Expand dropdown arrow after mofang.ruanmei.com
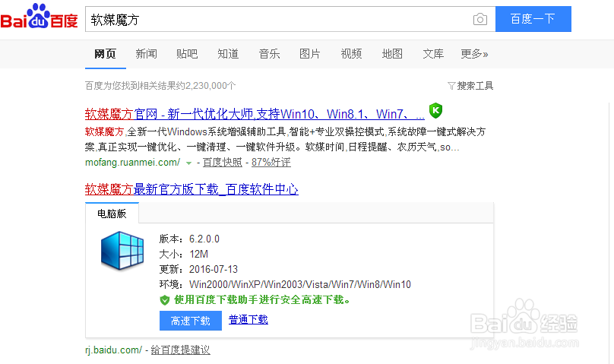Viewport: 614px width, 364px height. 188,163
